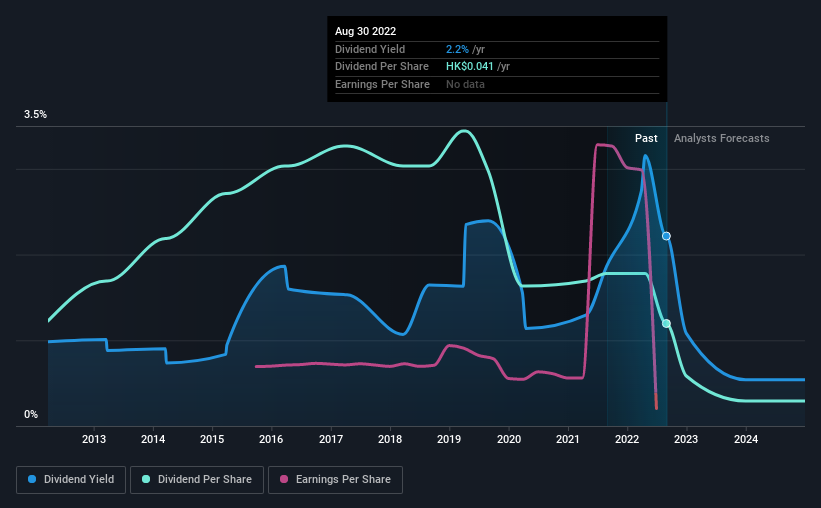The height and width of the screenshot is (508, 821).
Task: Click the Aug 30 2022 tooltip date
Action: pos(364,30)
